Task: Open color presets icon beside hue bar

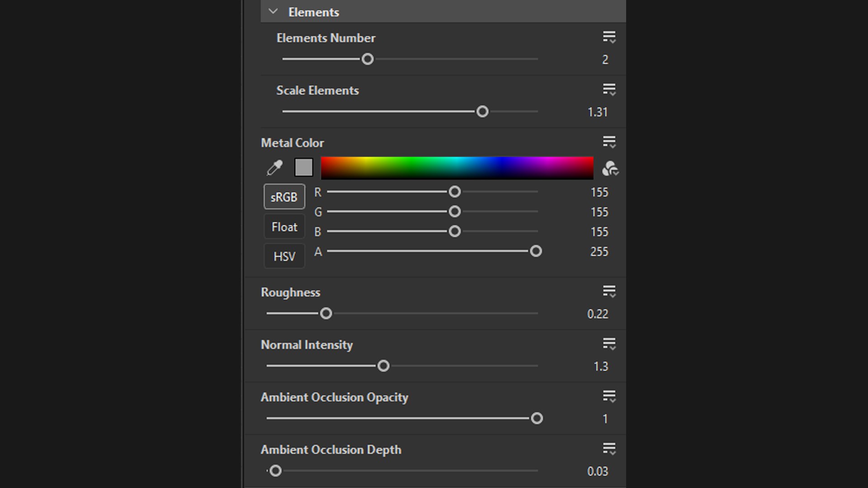Action: 610,169
